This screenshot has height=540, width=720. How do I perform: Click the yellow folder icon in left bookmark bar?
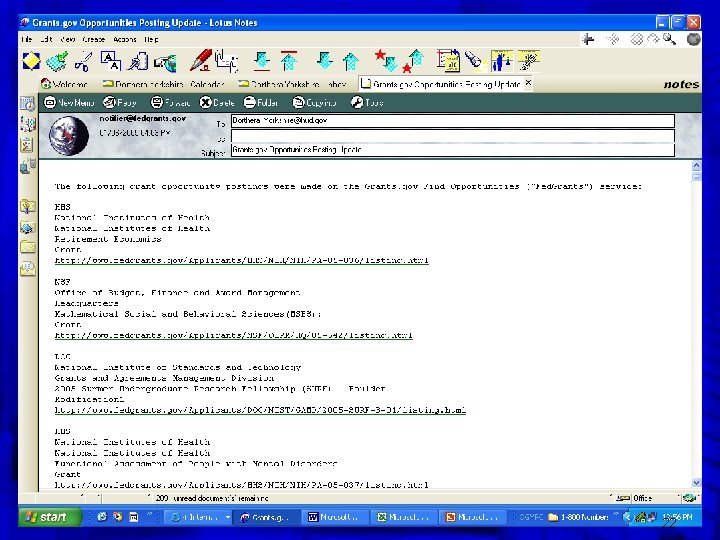tap(28, 248)
